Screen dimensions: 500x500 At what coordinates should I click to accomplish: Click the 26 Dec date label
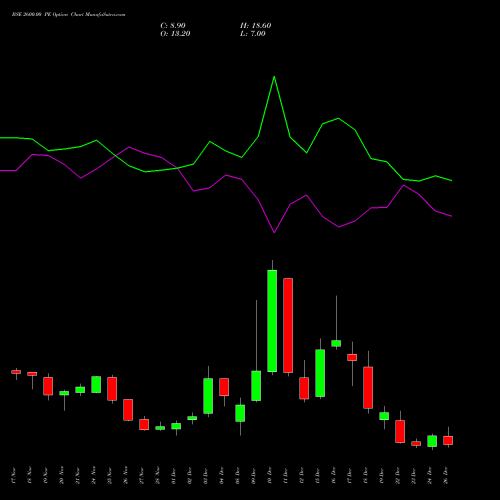[446, 476]
